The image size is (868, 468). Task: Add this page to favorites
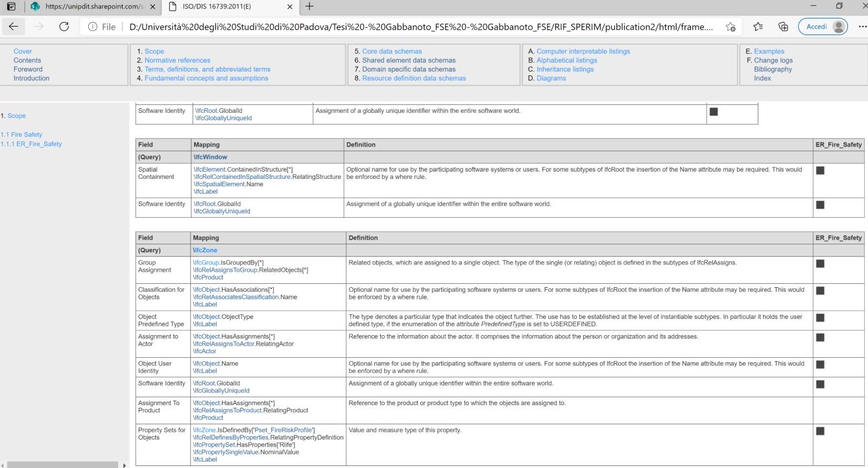730,27
